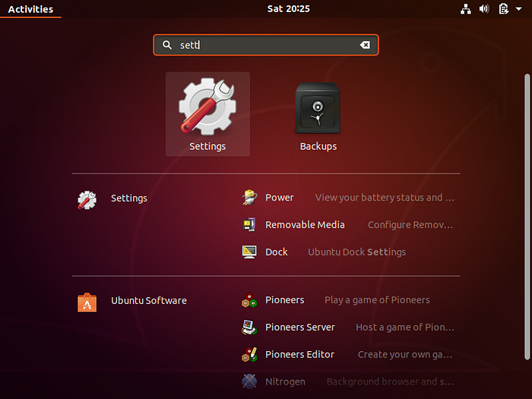Expand the system menu arrow in top bar

[519, 9]
